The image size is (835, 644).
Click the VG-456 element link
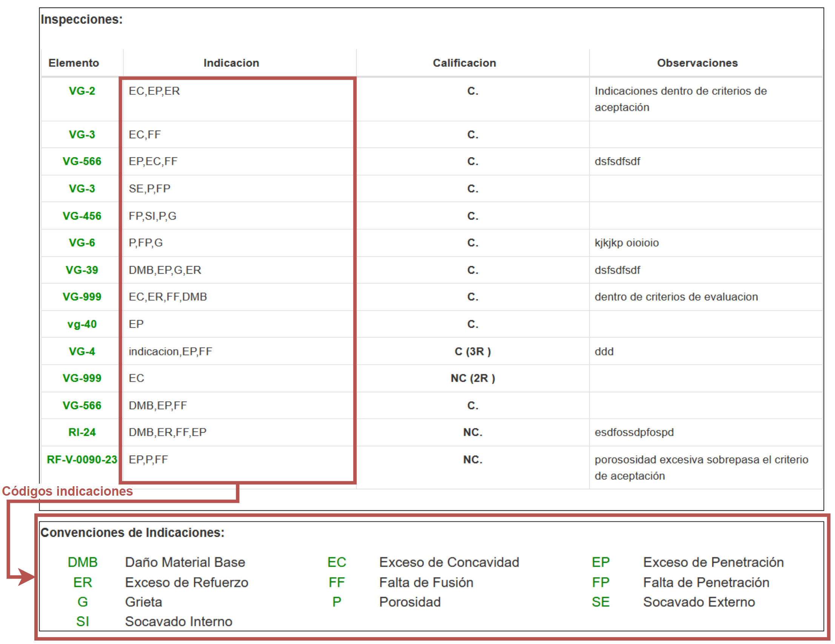pyautogui.click(x=82, y=216)
